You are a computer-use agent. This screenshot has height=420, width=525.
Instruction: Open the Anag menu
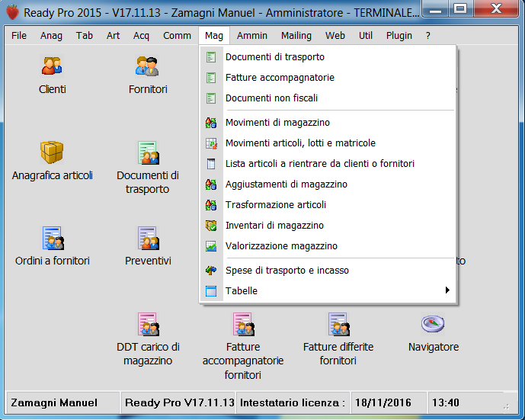coord(51,36)
